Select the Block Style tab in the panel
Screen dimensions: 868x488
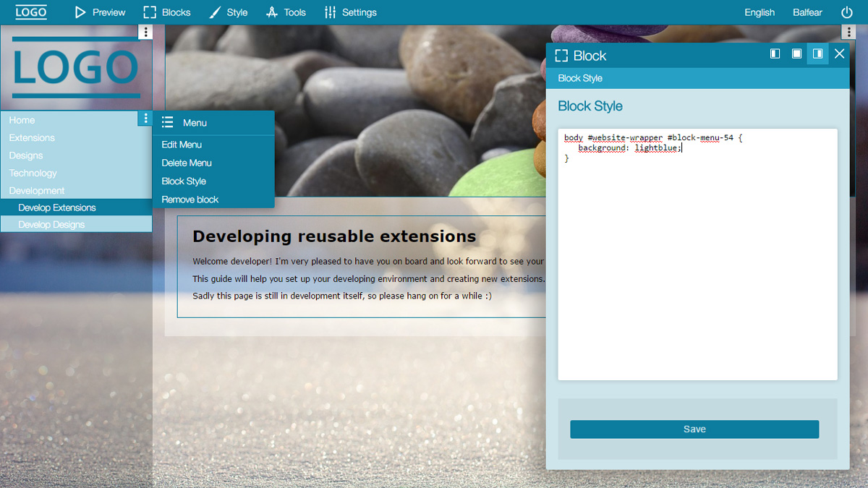click(x=580, y=78)
